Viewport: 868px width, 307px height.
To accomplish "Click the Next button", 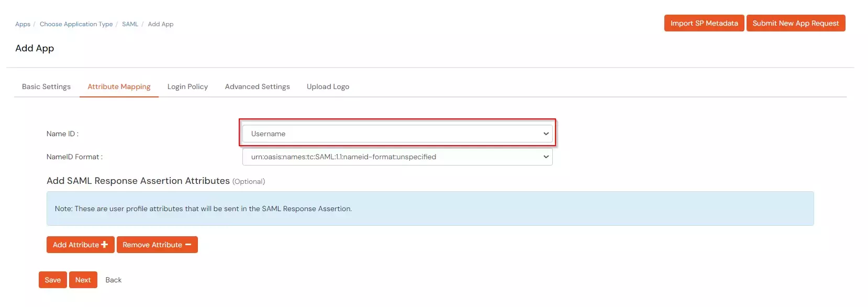I will (x=83, y=280).
